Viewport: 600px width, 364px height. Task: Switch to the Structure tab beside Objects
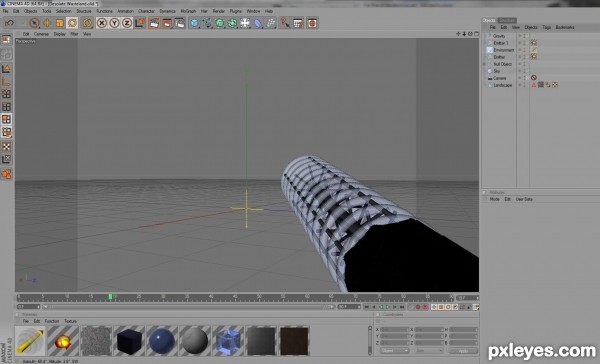[507, 20]
